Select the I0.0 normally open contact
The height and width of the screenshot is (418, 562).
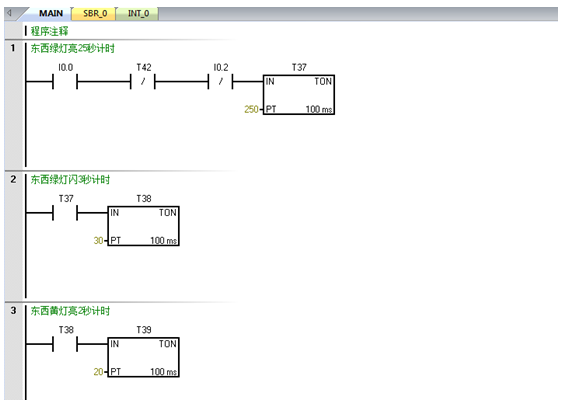(x=65, y=82)
